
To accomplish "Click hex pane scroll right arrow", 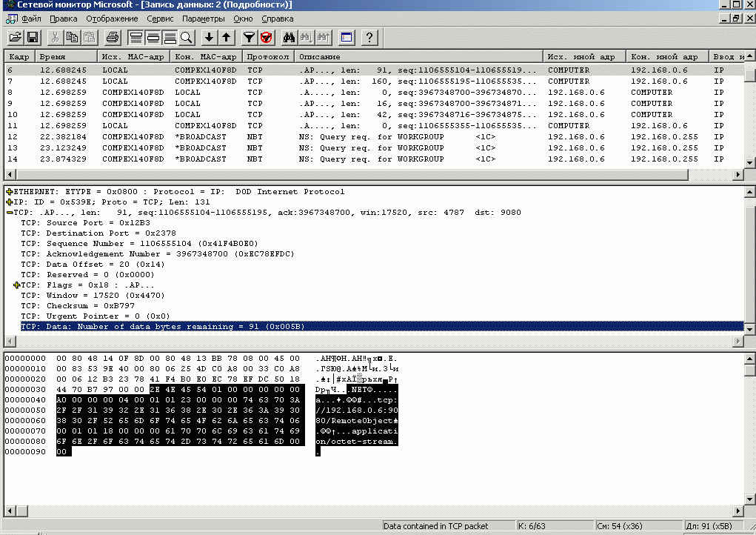I will 738,511.
